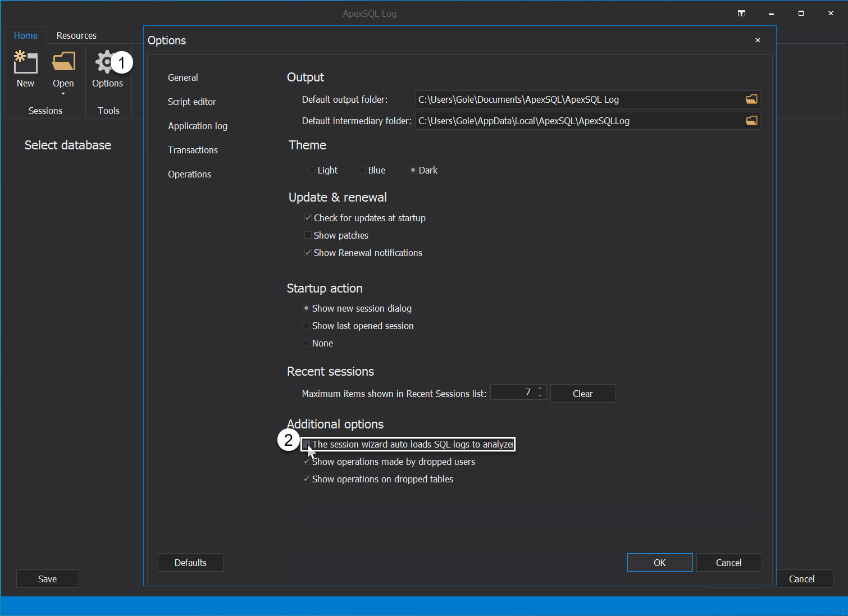Increase Recent Sessions maximum items value

(x=540, y=389)
